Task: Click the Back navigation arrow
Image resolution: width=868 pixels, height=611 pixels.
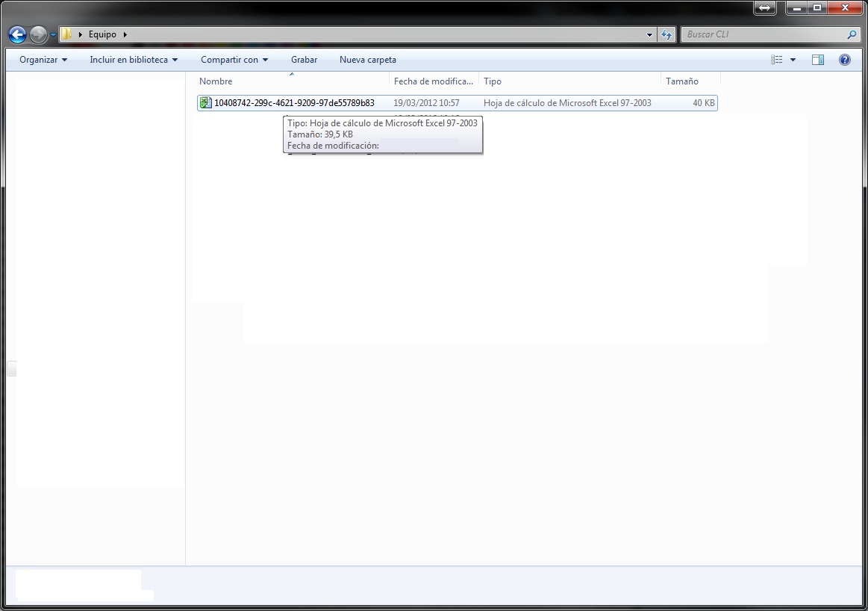Action: [x=17, y=34]
